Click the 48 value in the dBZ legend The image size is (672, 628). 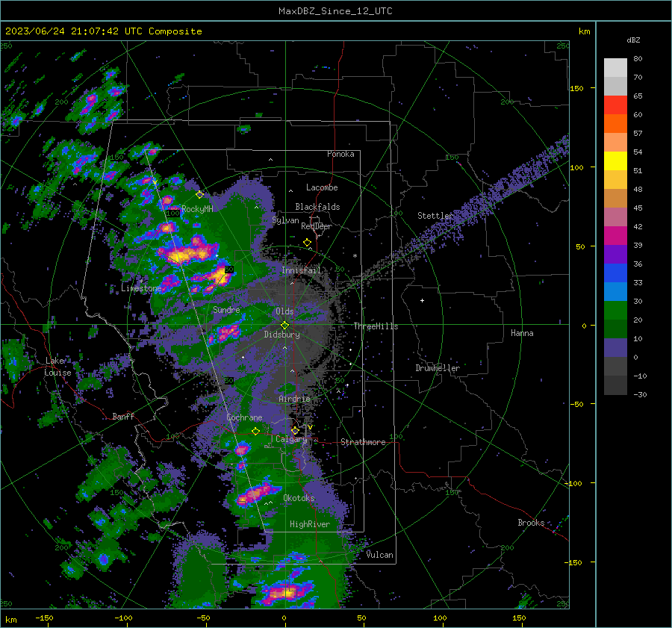tap(638, 189)
